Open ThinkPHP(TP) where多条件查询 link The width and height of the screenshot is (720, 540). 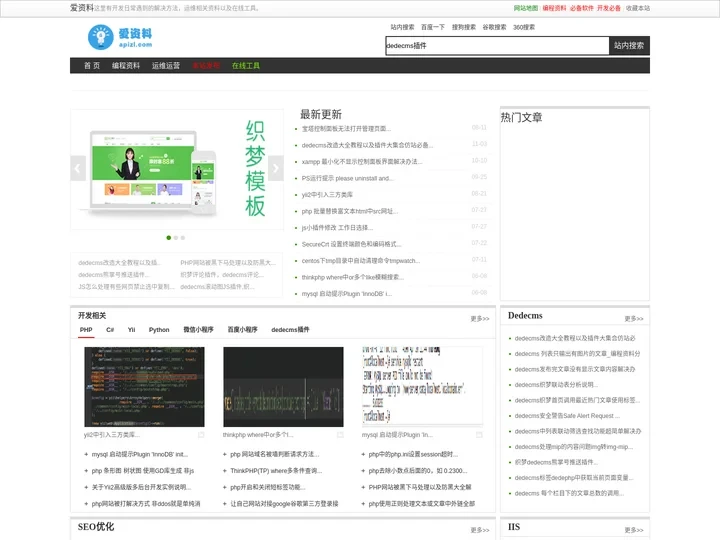pos(276,471)
